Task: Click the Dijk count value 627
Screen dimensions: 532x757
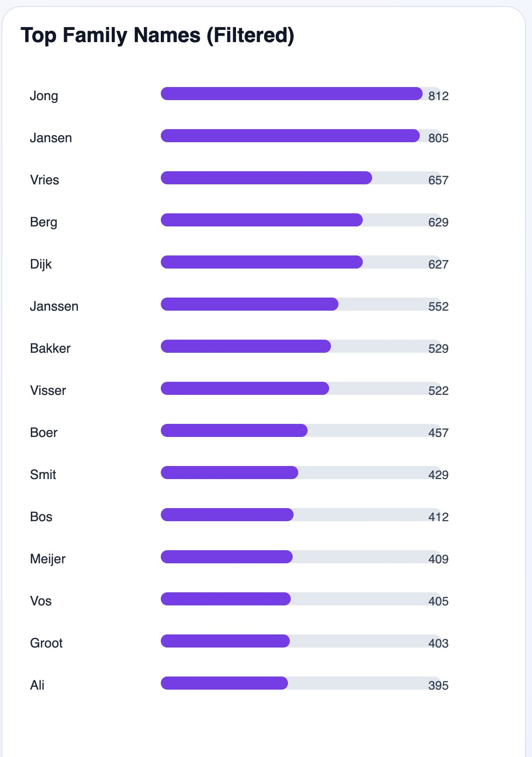Action: click(438, 264)
